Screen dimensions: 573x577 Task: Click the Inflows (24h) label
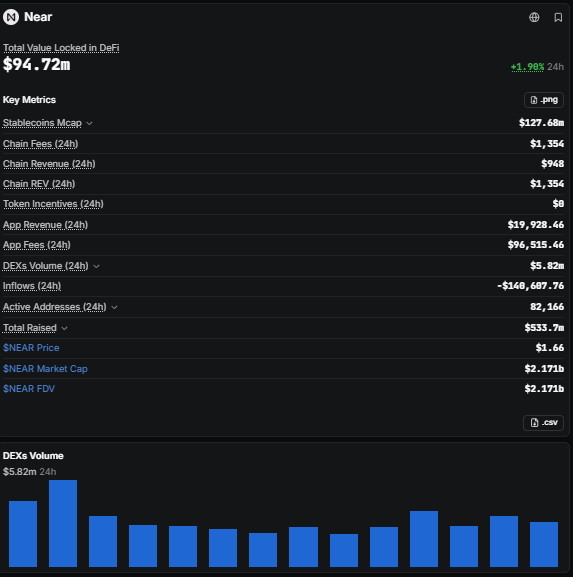pyautogui.click(x=32, y=286)
